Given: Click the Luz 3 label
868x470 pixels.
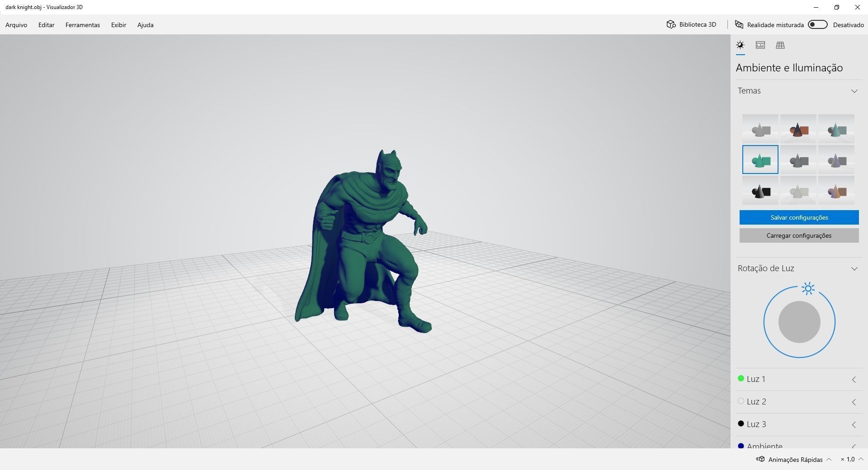Looking at the screenshot, I should click(x=756, y=424).
